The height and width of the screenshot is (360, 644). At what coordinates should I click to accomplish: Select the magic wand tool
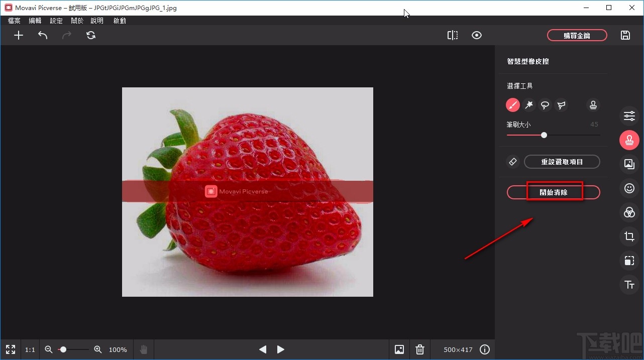click(x=528, y=105)
